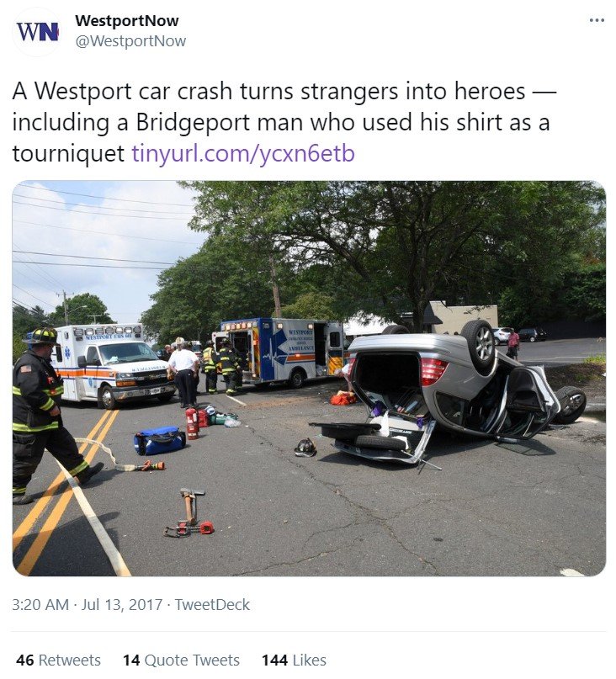This screenshot has width=616, height=679.
Task: Click the blue medical bag on road
Action: point(159,440)
